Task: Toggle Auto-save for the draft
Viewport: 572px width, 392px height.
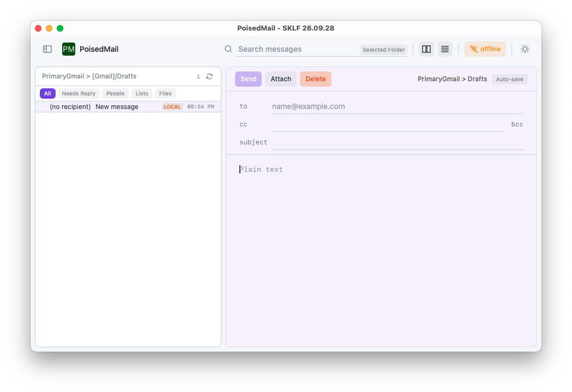Action: pyautogui.click(x=509, y=79)
